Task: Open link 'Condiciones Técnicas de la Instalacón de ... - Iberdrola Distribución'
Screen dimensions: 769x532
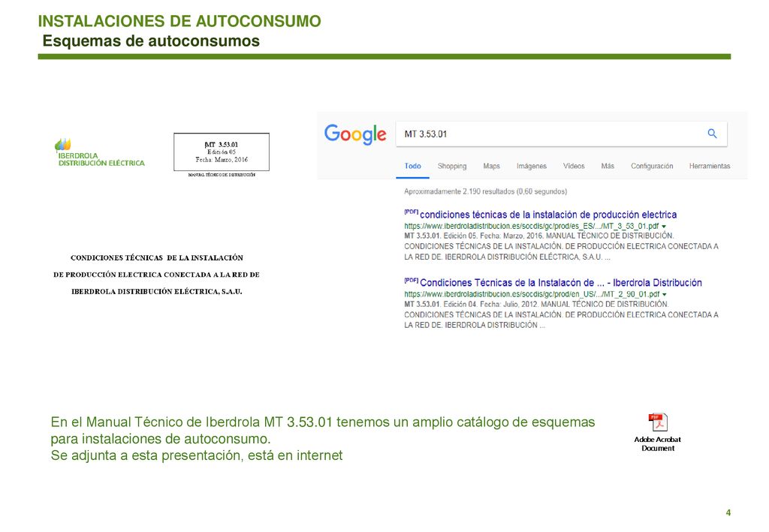Action: tap(561, 283)
